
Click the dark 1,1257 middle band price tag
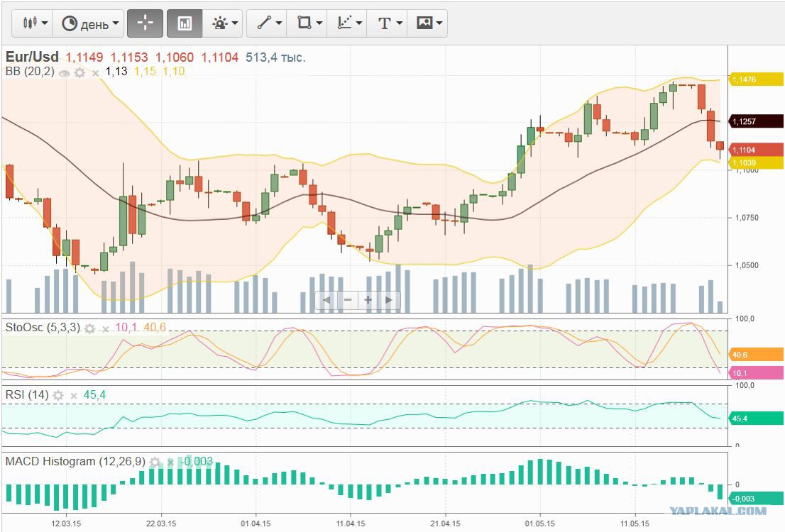pos(756,121)
